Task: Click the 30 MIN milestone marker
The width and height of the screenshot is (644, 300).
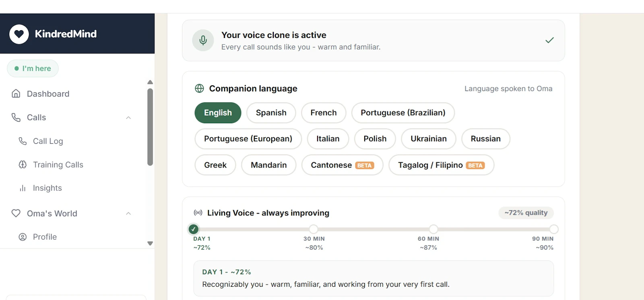Action: [314, 229]
